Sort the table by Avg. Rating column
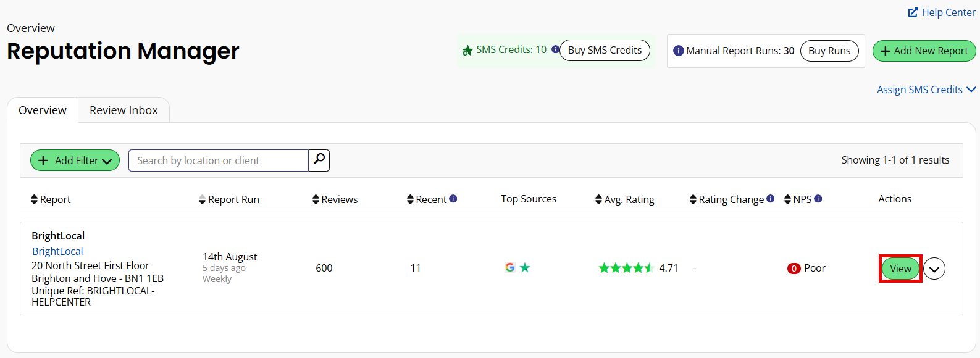980x358 pixels. (x=624, y=199)
